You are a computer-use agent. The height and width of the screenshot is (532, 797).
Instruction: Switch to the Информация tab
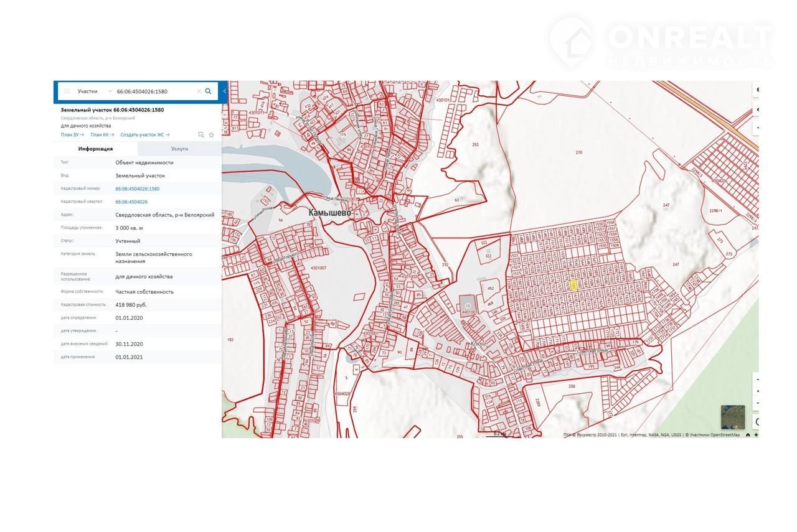point(95,149)
